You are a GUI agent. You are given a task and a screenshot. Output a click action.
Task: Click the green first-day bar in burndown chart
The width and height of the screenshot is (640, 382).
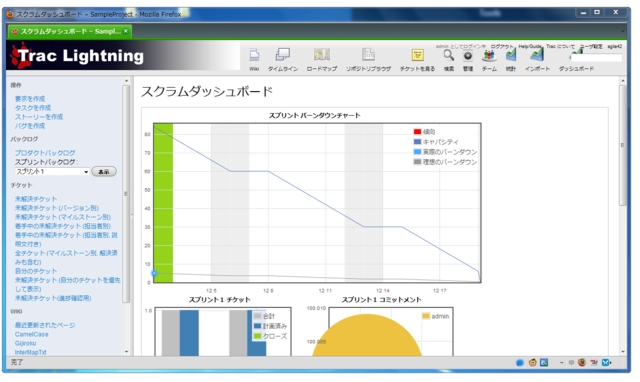point(163,203)
